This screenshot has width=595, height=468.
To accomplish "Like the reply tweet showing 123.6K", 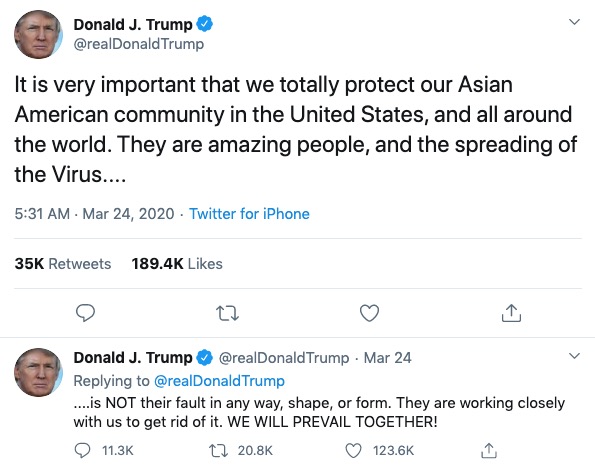I will coord(379,451).
